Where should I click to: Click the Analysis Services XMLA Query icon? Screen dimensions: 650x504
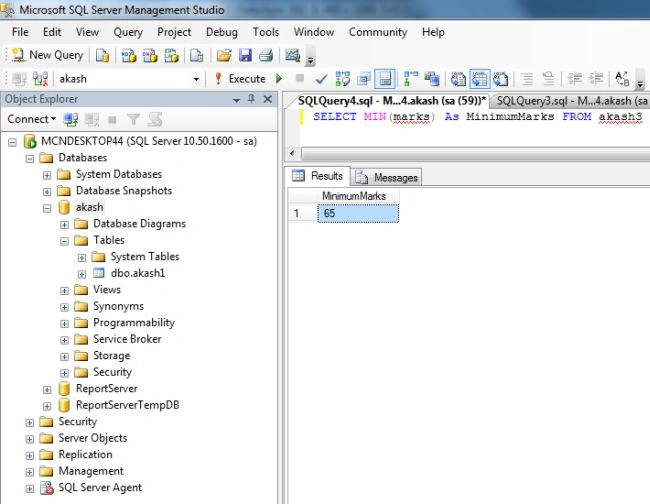click(x=172, y=55)
